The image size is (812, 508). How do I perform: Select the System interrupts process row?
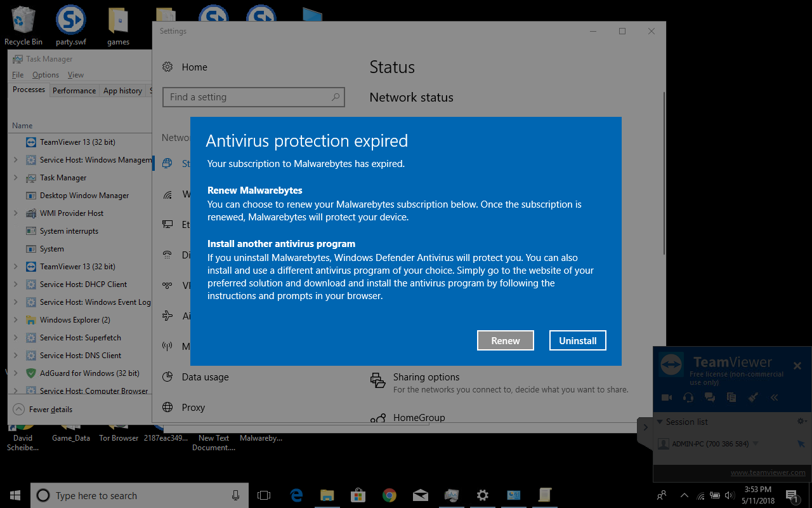(x=80, y=231)
